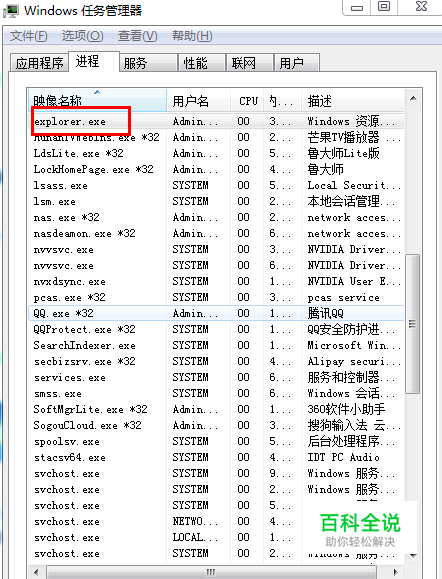Click the Microsoft Win... description cell

point(354,345)
